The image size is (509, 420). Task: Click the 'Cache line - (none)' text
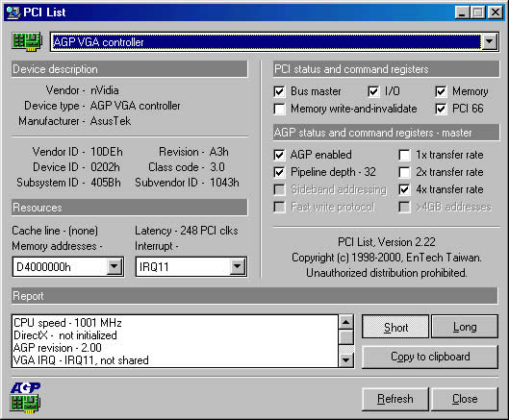55,231
